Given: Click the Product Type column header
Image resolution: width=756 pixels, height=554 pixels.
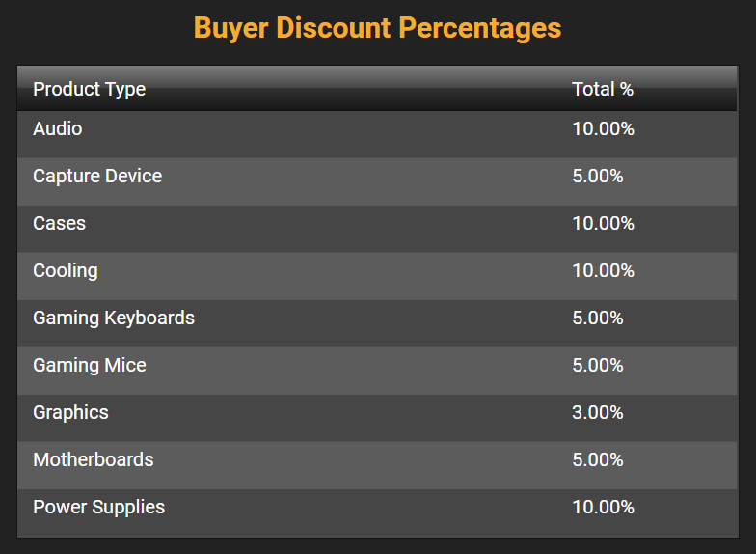Looking at the screenshot, I should [90, 89].
